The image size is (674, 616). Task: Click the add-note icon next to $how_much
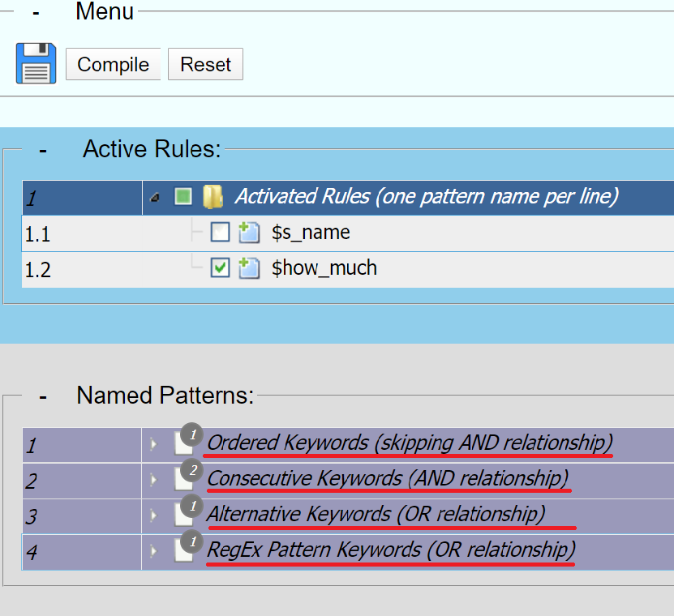click(x=249, y=268)
